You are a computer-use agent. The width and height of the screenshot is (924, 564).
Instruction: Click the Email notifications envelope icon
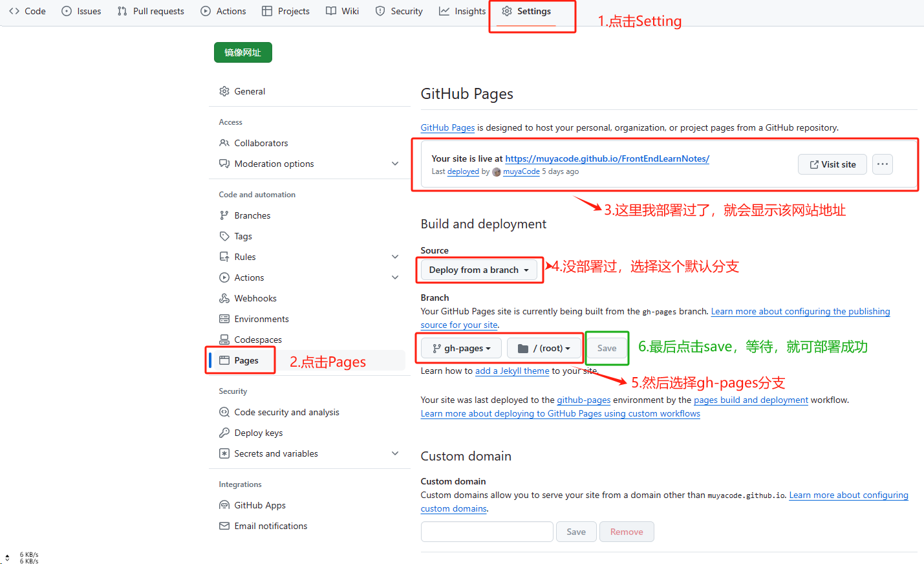[x=224, y=526]
